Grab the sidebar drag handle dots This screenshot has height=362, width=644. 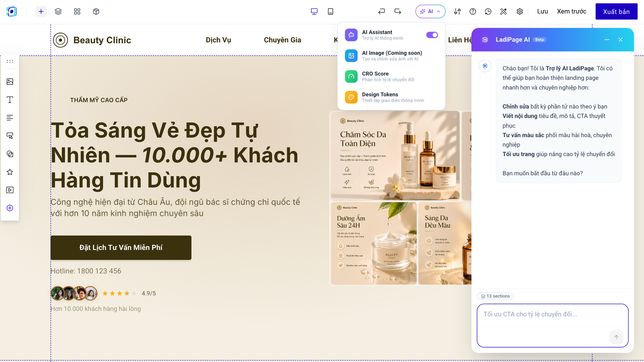[x=10, y=61]
